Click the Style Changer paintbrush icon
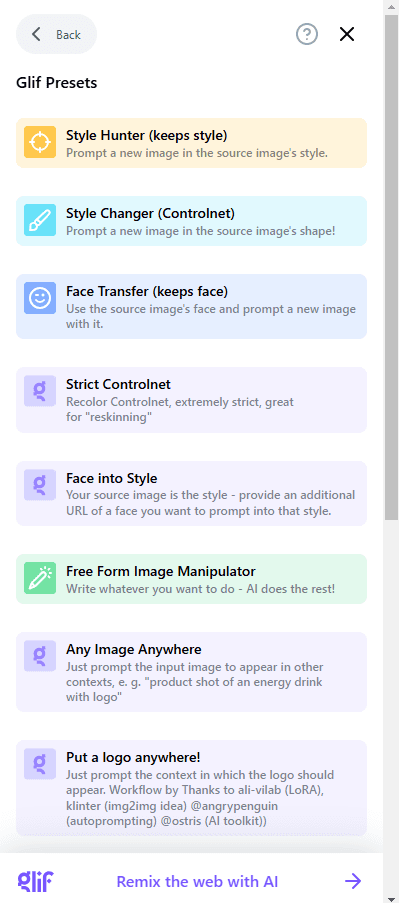Viewport: 399px width, 903px height. (40, 220)
